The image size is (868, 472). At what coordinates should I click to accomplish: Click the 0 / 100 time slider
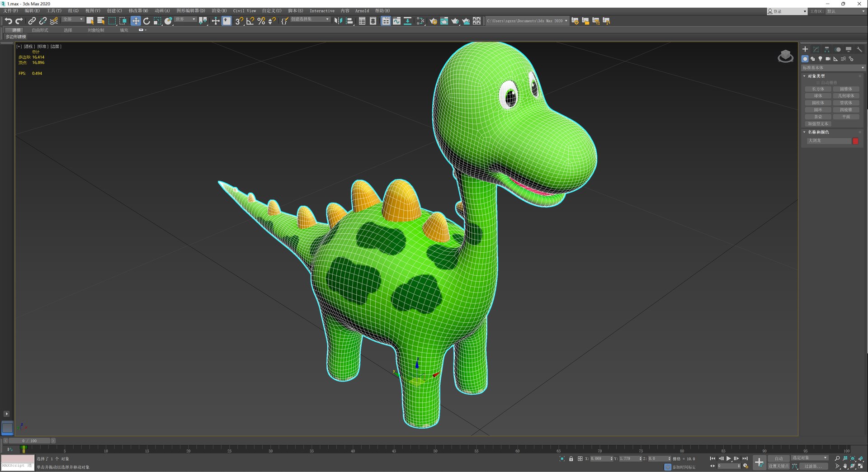(x=30, y=441)
